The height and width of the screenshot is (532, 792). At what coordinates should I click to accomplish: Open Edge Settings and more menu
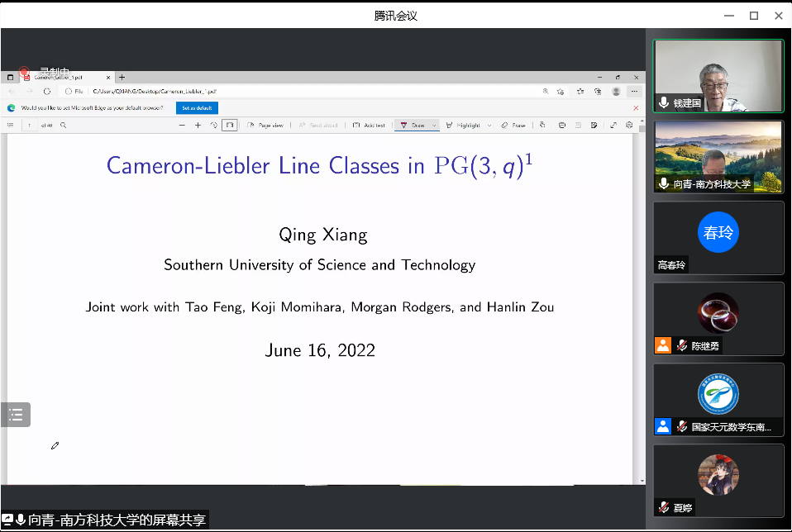pyautogui.click(x=634, y=92)
